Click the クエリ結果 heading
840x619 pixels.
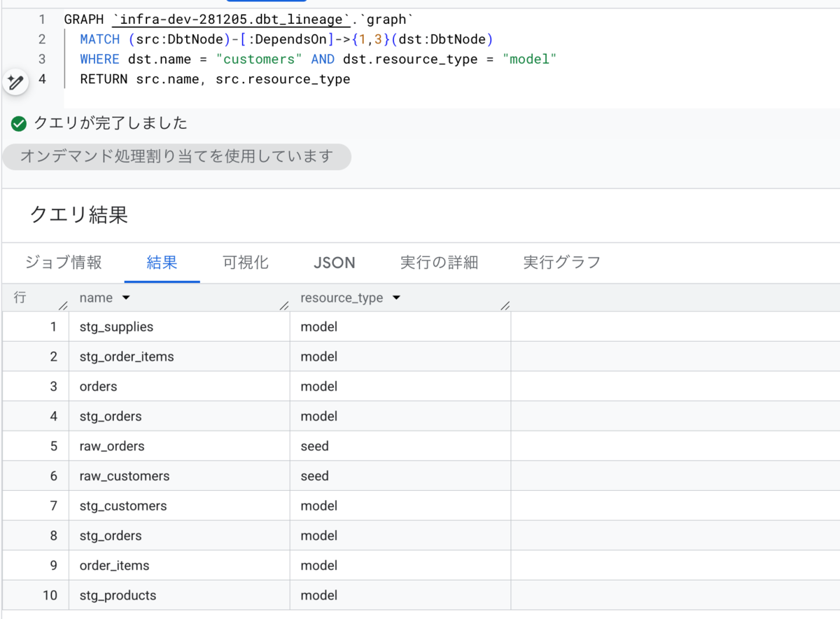(x=79, y=214)
